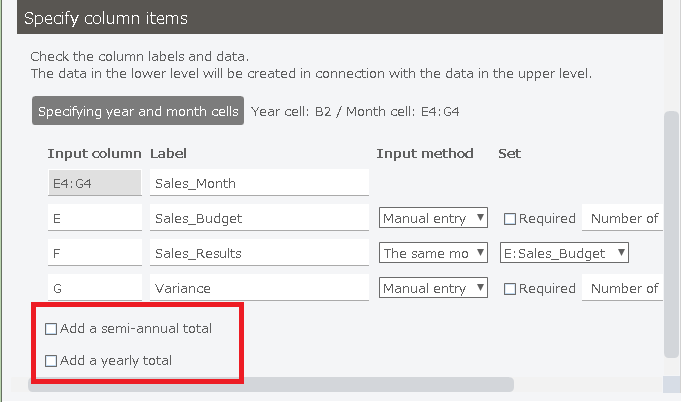Focus the input column field containing 'G'

pyautogui.click(x=95, y=289)
